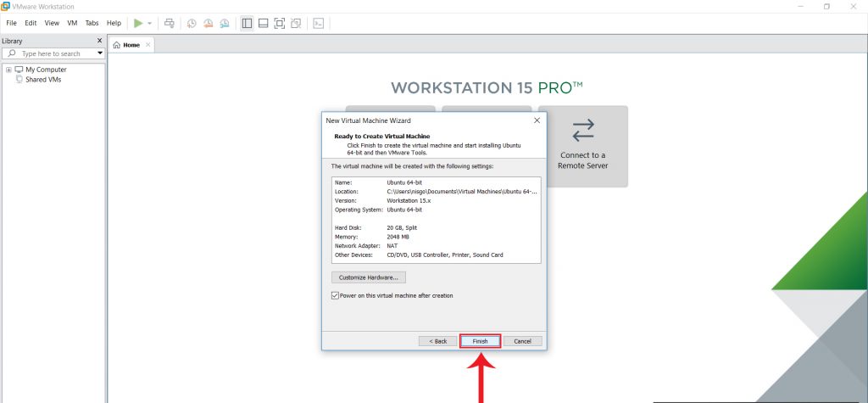The image size is (868, 403).
Task: Click the Back button in the wizard
Action: [x=438, y=341]
